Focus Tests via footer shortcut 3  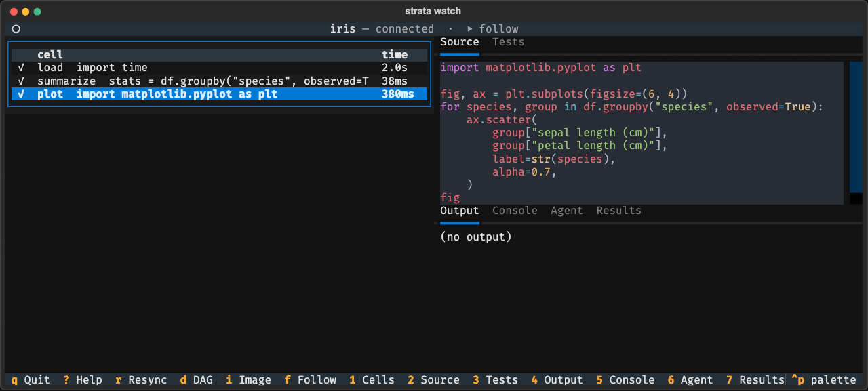(x=496, y=380)
